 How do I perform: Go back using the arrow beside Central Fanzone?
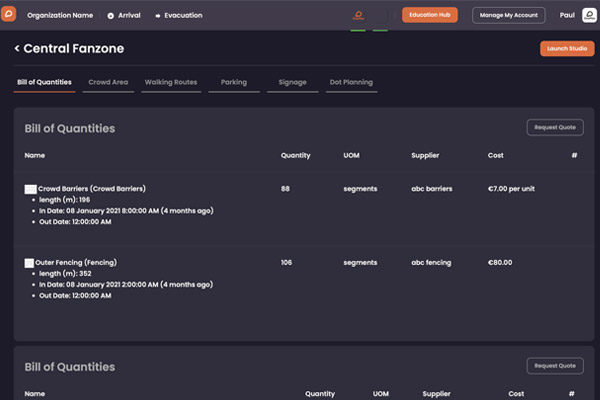17,48
